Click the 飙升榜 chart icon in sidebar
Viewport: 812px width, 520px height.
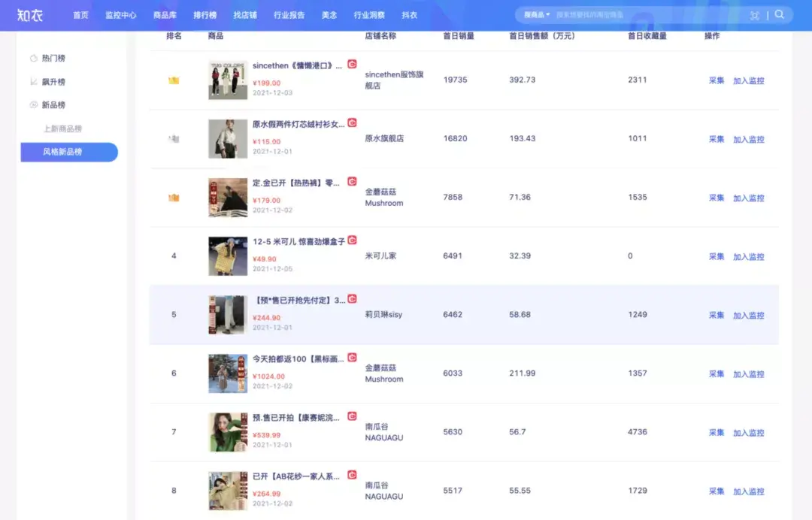pyautogui.click(x=34, y=81)
